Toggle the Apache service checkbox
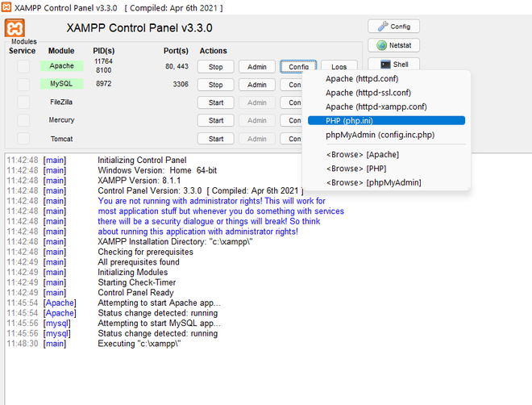Viewport: 532px width, 405px height. [x=23, y=66]
